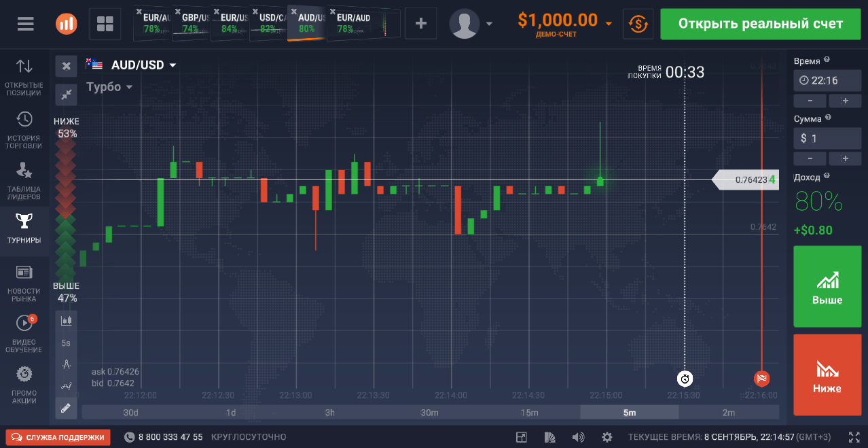Click the orange IQ Option logo
Image resolution: width=868 pixels, height=448 pixels.
click(x=67, y=24)
